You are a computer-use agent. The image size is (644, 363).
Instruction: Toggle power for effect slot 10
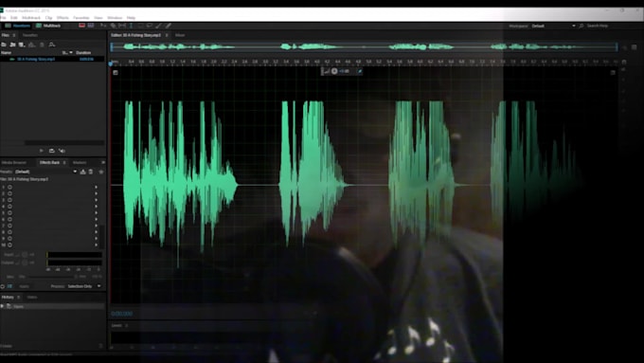[9, 245]
